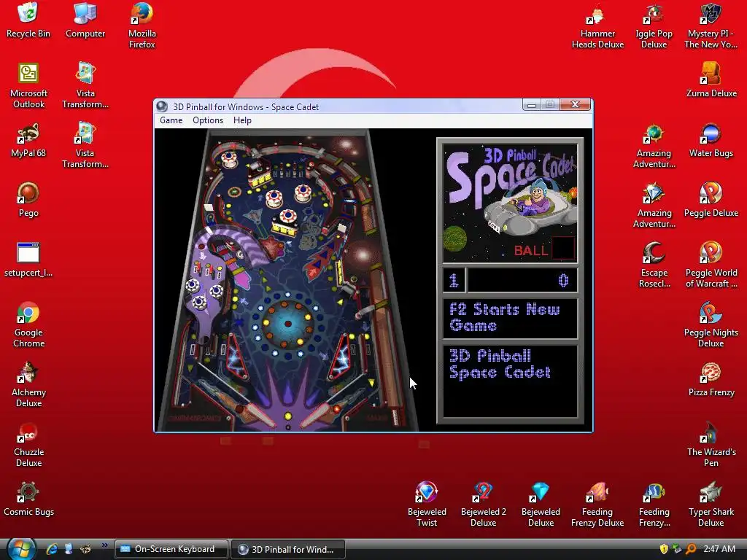Image resolution: width=747 pixels, height=560 pixels.
Task: Click the taskbar clock showing 2:47 AM
Action: coord(719,548)
